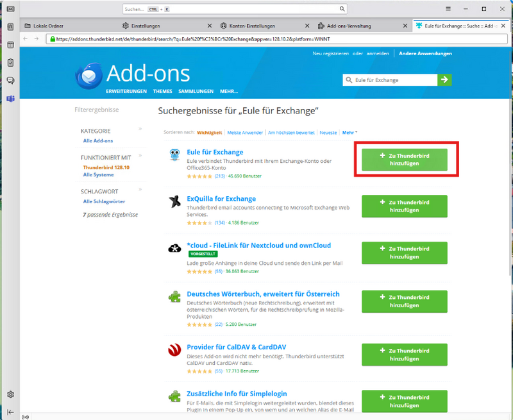Click the Thunderbird global search field

(x=235, y=9)
